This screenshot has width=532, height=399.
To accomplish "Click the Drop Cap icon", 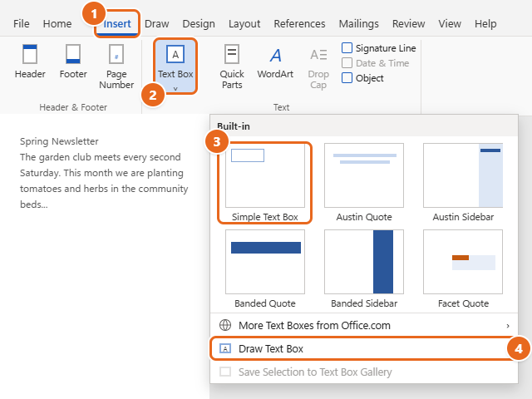I will (x=318, y=54).
